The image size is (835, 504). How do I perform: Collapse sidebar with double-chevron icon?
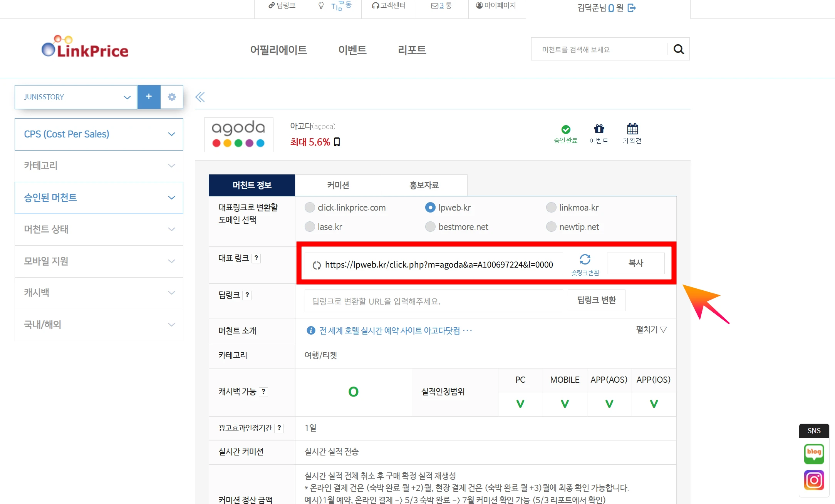(x=200, y=97)
